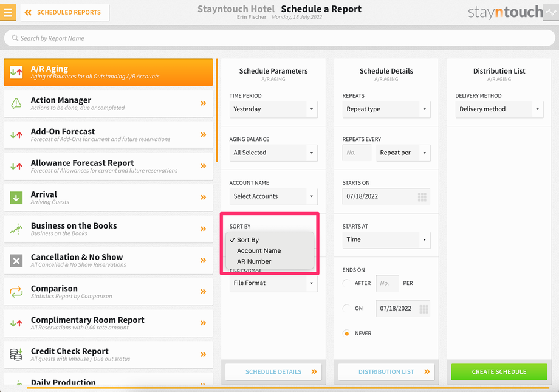Open the Time Period Yesterday dropdown
This screenshot has width=559, height=392.
click(x=273, y=109)
